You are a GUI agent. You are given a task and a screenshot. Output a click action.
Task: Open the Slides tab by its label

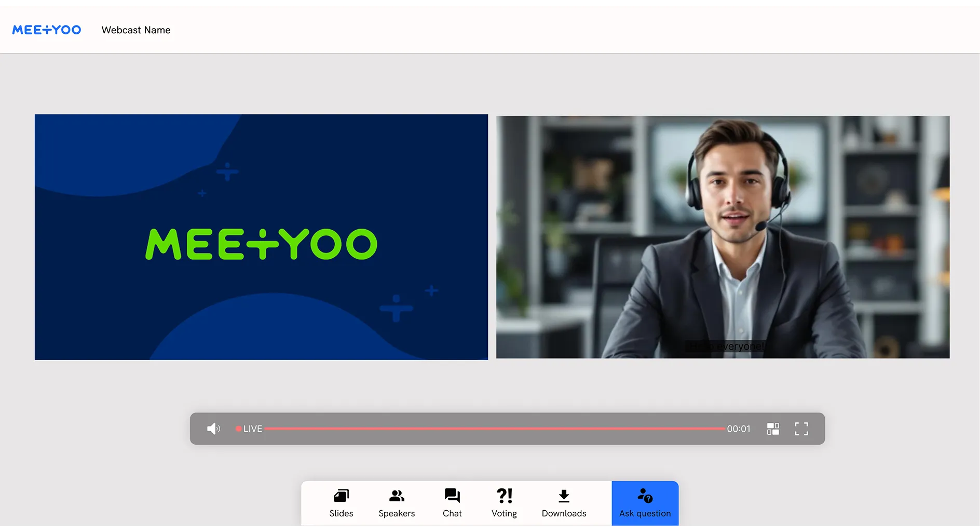point(341,513)
